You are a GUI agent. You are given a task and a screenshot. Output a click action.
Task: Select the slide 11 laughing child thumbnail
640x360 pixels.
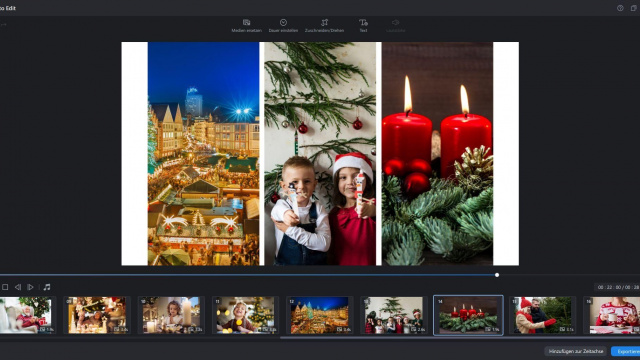(245, 315)
